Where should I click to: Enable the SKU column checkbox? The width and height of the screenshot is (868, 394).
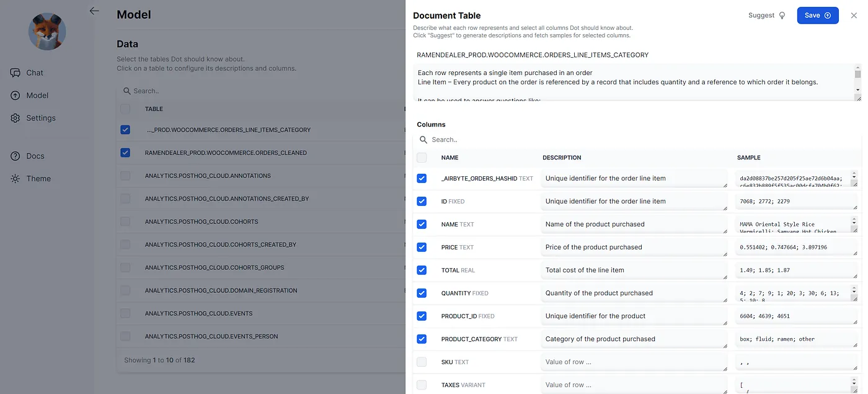point(422,362)
